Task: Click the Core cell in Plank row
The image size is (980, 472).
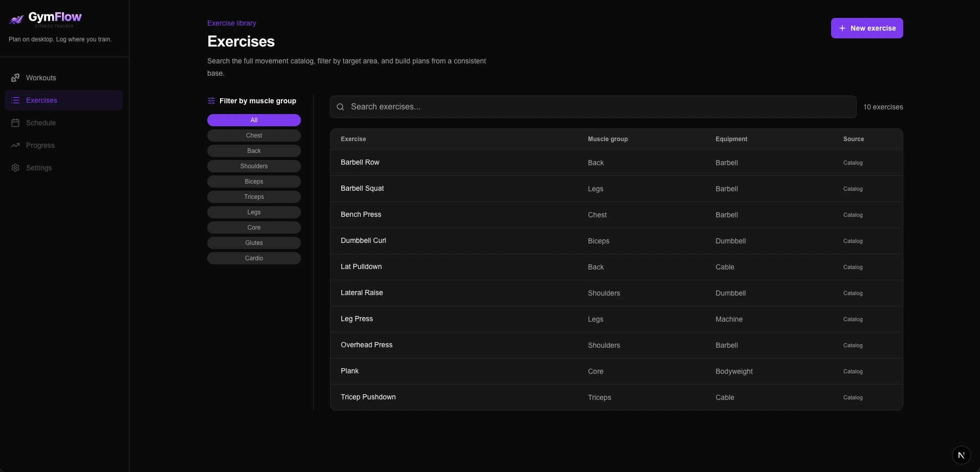Action: click(596, 371)
